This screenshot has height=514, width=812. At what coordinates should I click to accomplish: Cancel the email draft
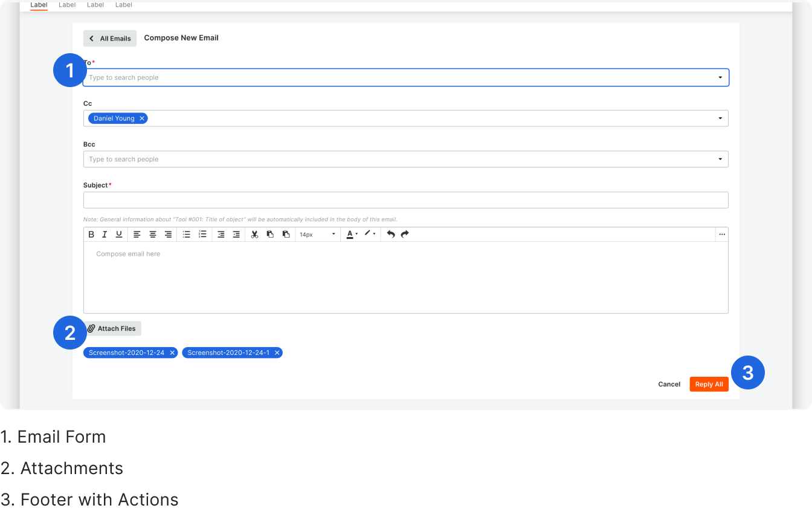click(669, 384)
